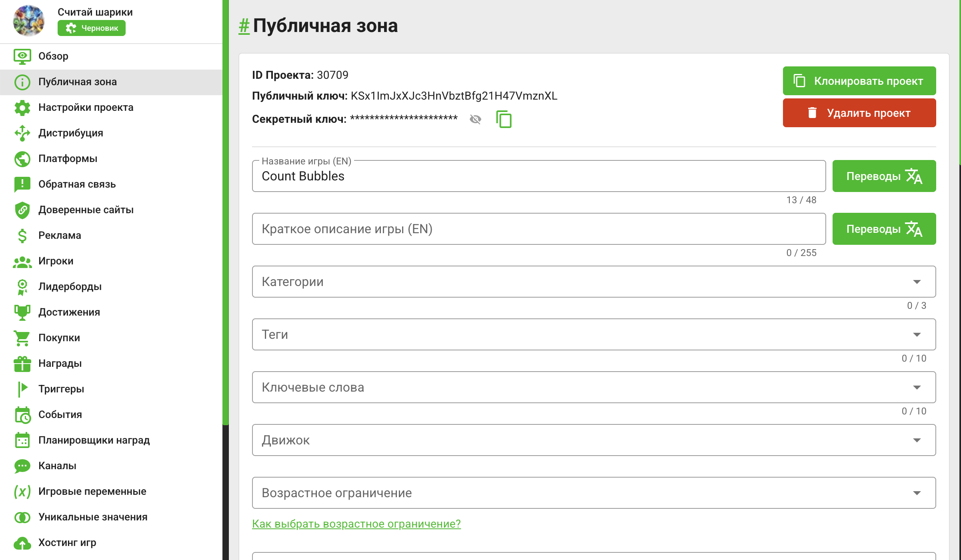Screen dimensions: 961x560
Task: Click the # anchor link in heading
Action: click(244, 26)
